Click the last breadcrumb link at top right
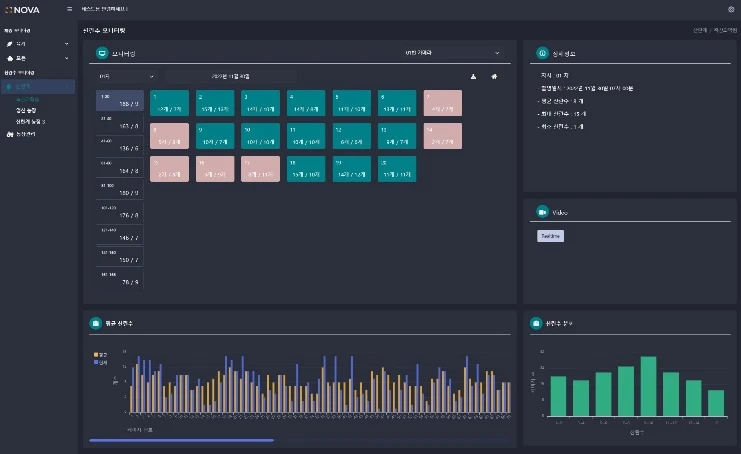This screenshot has width=741, height=454. pos(725,30)
